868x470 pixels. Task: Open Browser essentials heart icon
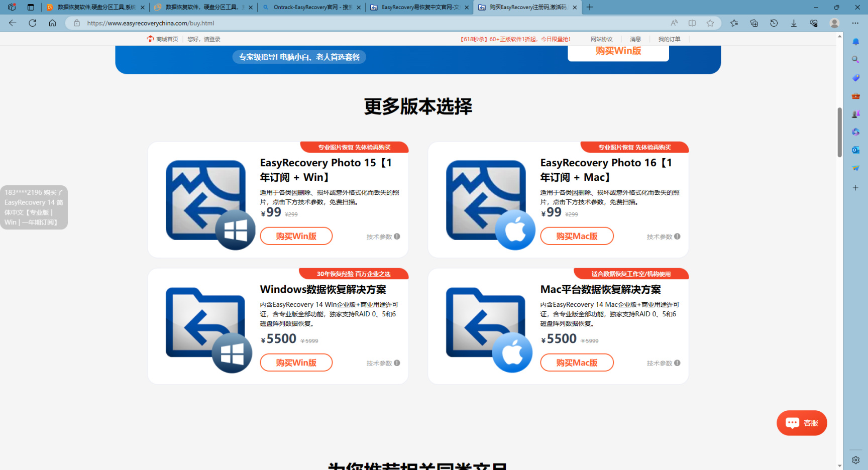click(x=814, y=23)
